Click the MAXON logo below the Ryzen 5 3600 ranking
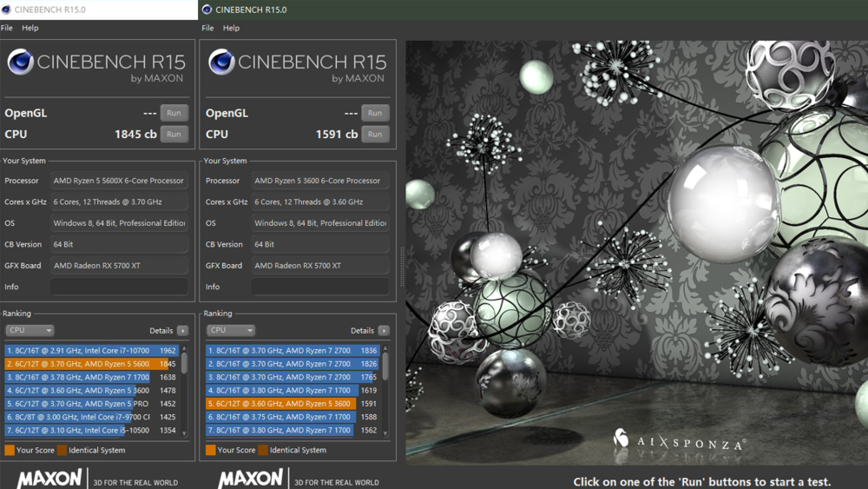868x489 pixels. click(250, 479)
